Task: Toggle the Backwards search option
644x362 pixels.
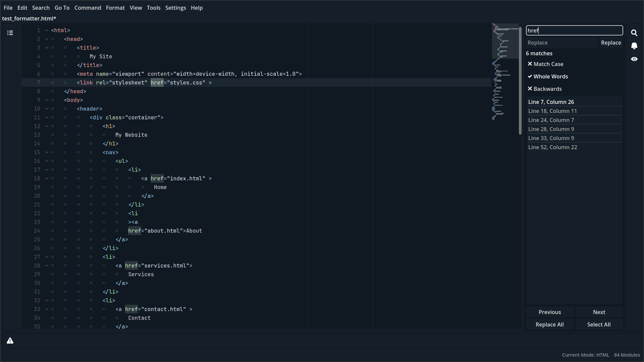Action: pyautogui.click(x=545, y=89)
